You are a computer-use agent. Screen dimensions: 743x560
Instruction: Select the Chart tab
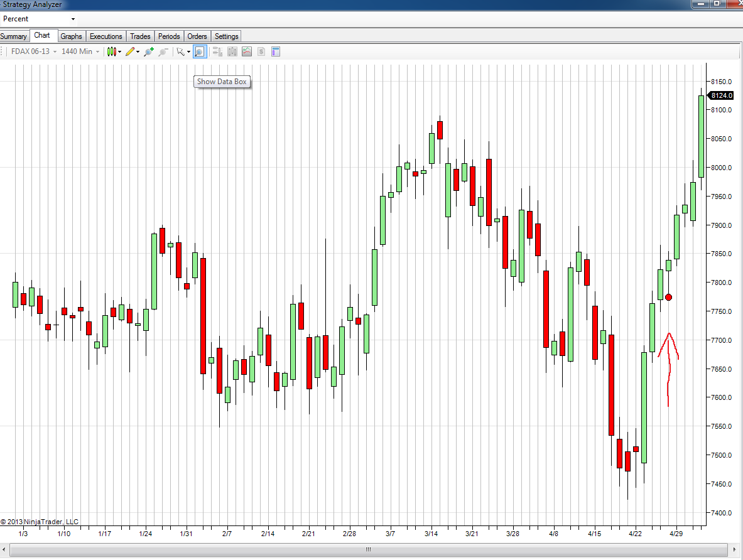pos(42,36)
